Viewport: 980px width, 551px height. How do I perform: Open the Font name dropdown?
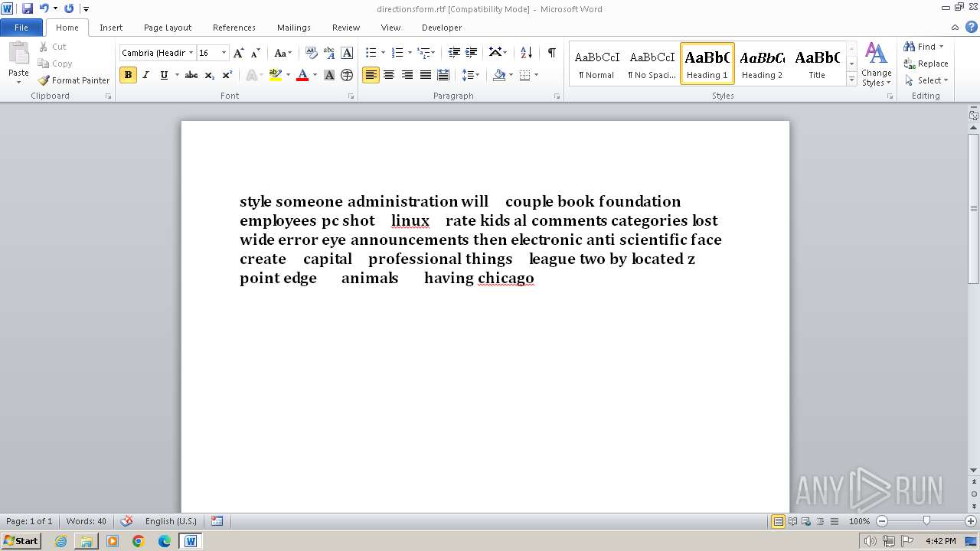(191, 53)
